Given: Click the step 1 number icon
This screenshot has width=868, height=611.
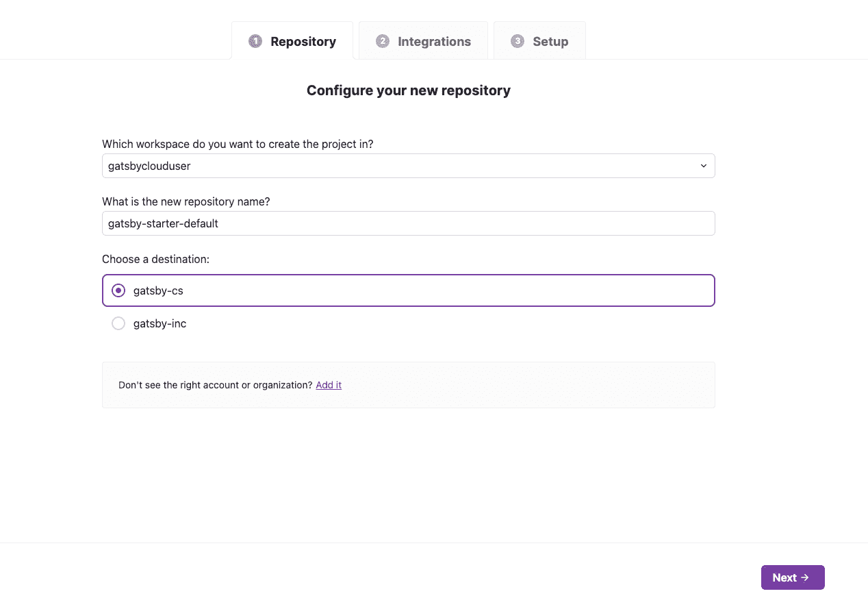Looking at the screenshot, I should click(255, 41).
